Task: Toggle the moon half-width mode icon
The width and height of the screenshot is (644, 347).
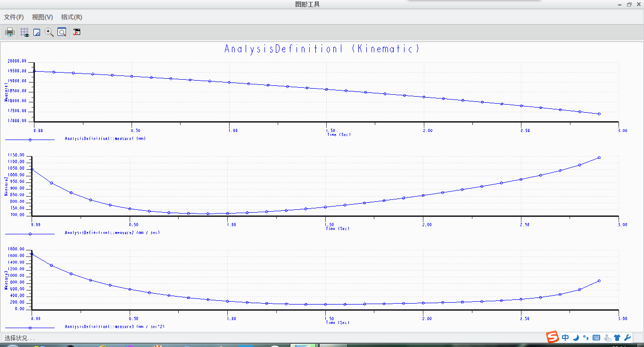Action: tap(576, 338)
